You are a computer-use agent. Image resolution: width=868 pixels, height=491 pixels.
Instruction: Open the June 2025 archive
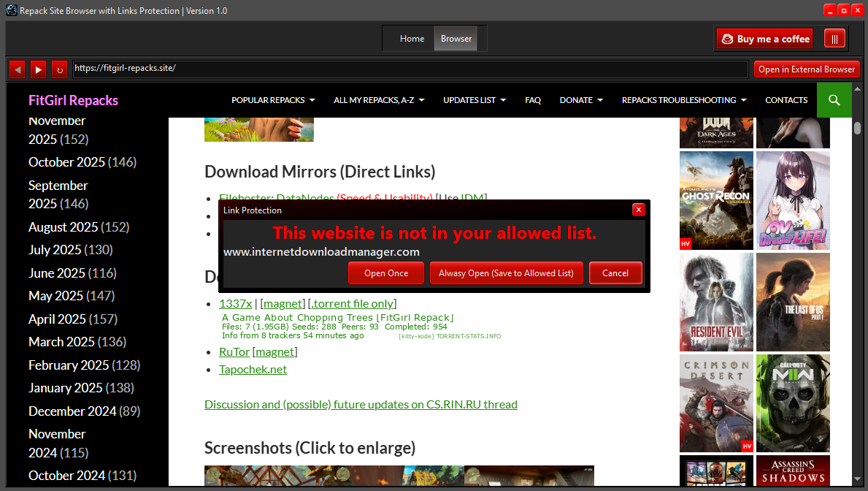pyautogui.click(x=56, y=273)
